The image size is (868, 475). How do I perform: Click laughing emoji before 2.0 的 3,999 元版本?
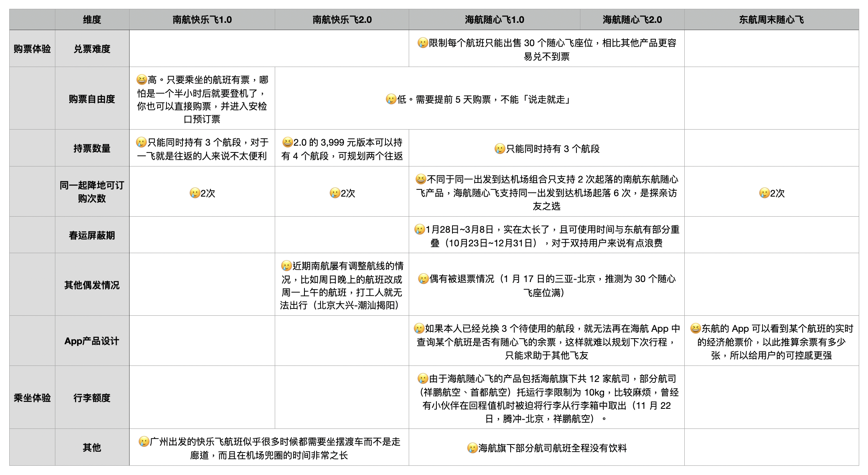point(287,142)
